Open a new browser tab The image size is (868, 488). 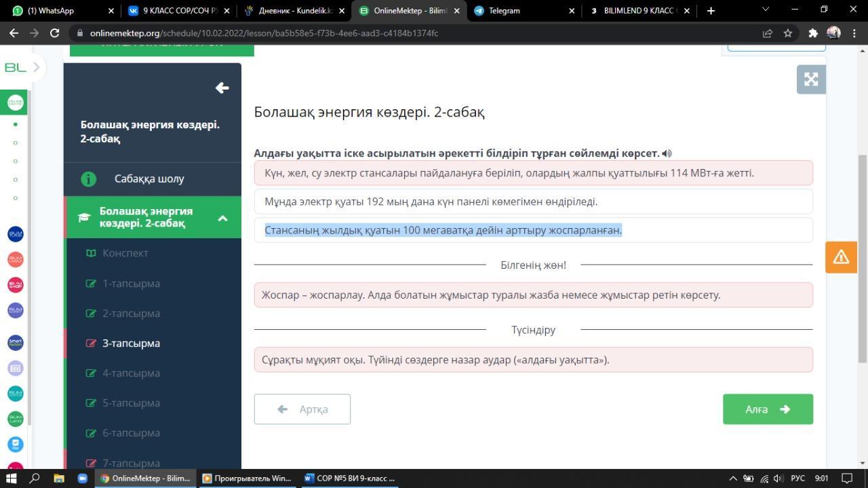pos(711,11)
